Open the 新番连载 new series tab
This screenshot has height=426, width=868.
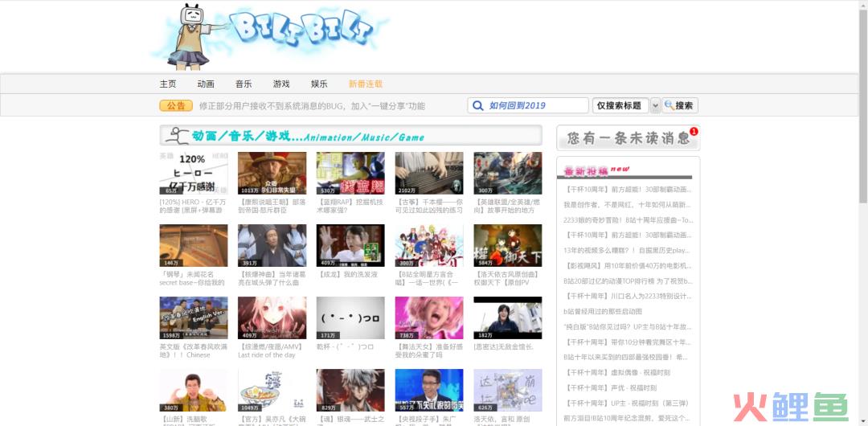366,84
